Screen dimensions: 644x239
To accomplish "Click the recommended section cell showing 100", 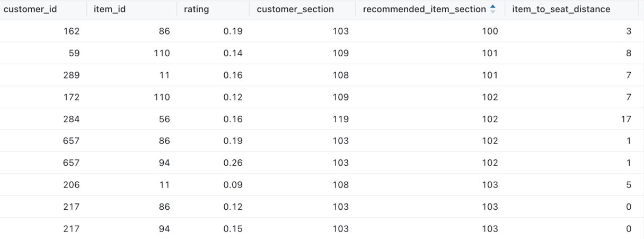I will pos(490,31).
